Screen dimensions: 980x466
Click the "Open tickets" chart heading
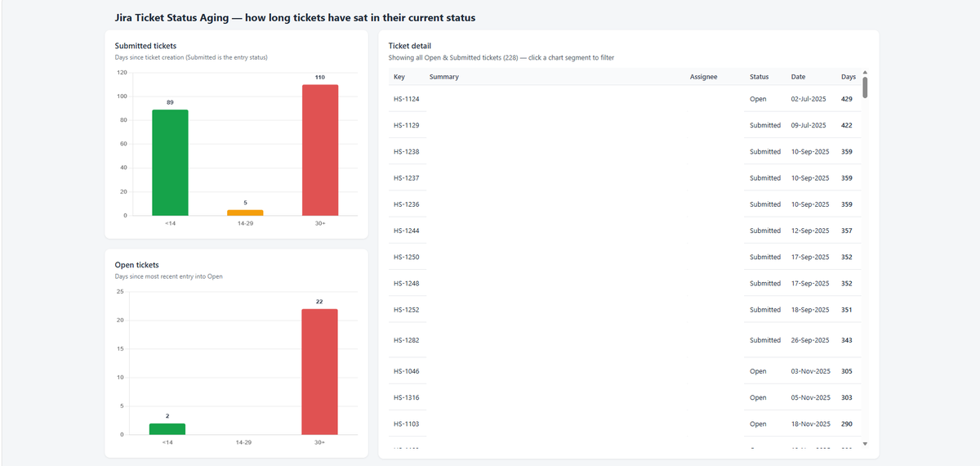(137, 265)
